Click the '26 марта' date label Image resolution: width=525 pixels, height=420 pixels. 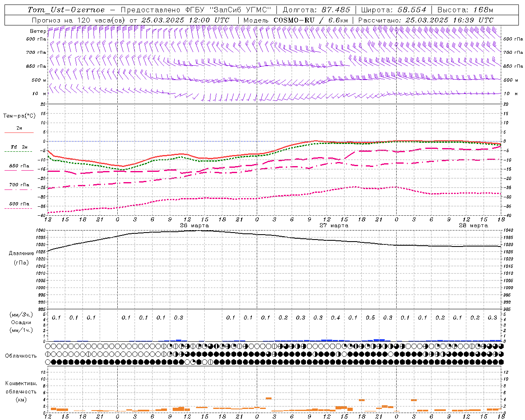(x=194, y=226)
